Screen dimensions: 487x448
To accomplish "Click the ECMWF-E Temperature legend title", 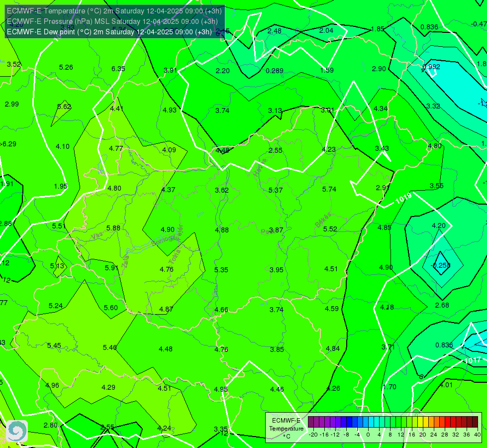I will (286, 425).
